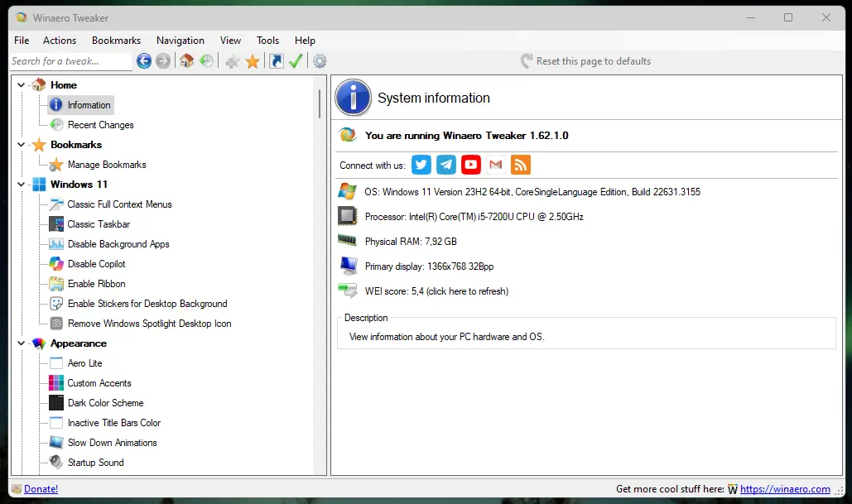852x504 pixels.
Task: Open the RSS feed icon
Action: pyautogui.click(x=521, y=165)
